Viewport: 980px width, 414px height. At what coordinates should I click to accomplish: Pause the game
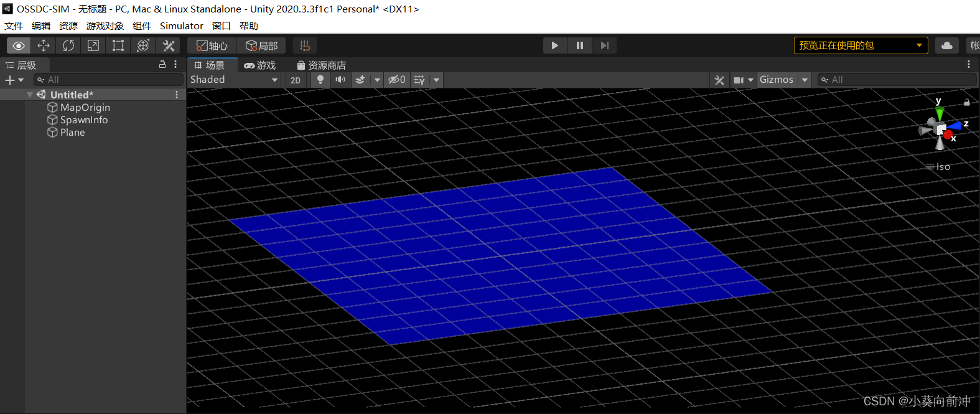click(x=580, y=45)
